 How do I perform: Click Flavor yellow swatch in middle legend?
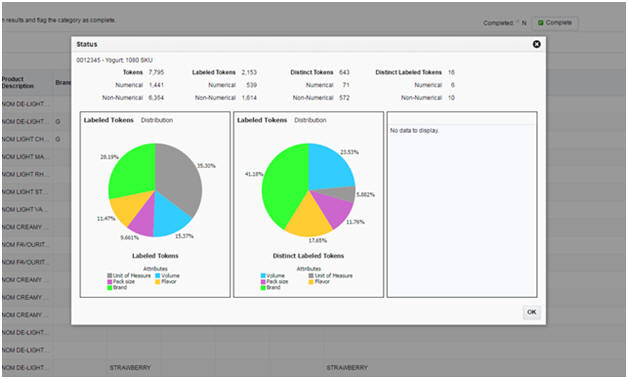(311, 282)
